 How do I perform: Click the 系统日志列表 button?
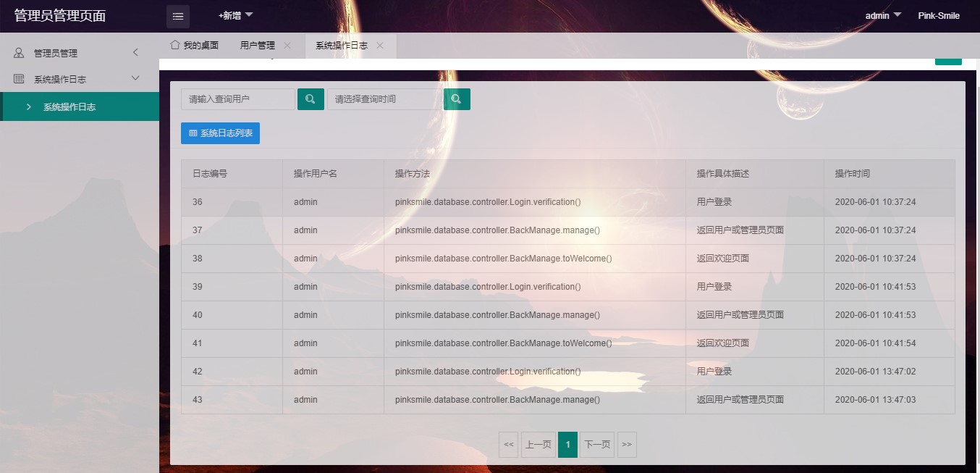coord(221,133)
